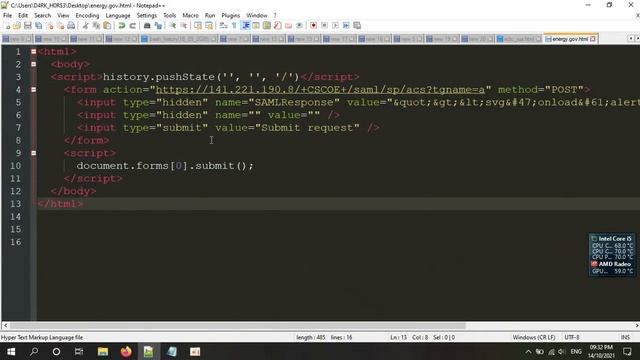This screenshot has height=360, width=640.
Task: Open Firefox from the taskbar
Action: click(126, 351)
